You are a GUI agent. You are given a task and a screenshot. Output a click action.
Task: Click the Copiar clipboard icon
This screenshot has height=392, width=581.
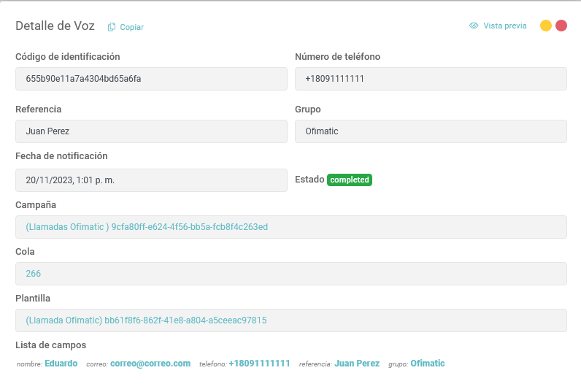[x=112, y=27]
